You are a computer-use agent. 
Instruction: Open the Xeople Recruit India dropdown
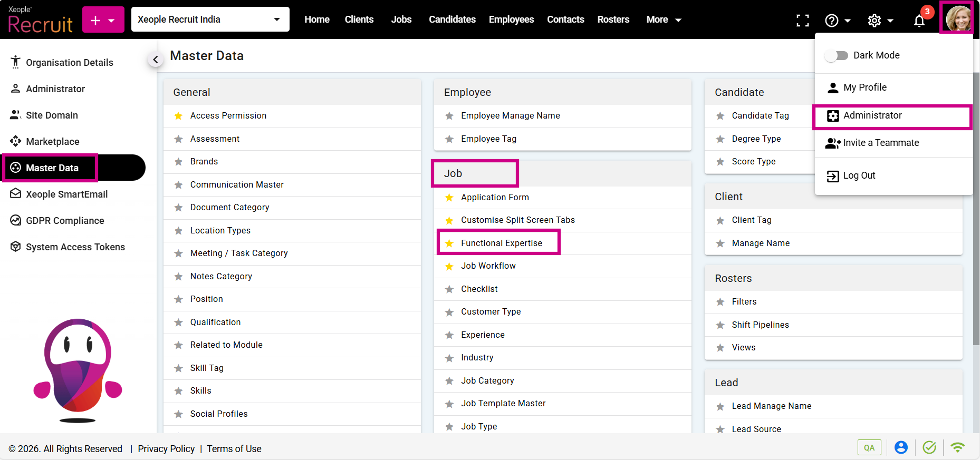pos(210,19)
